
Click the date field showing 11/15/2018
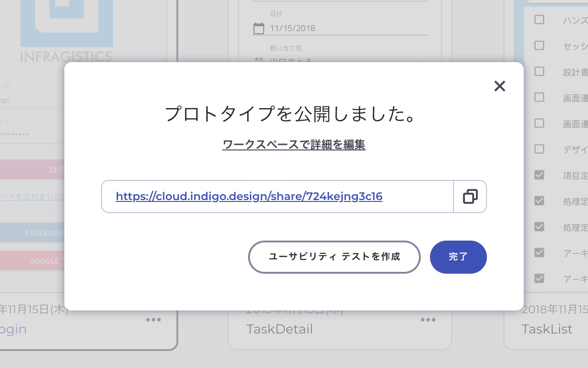(x=340, y=28)
